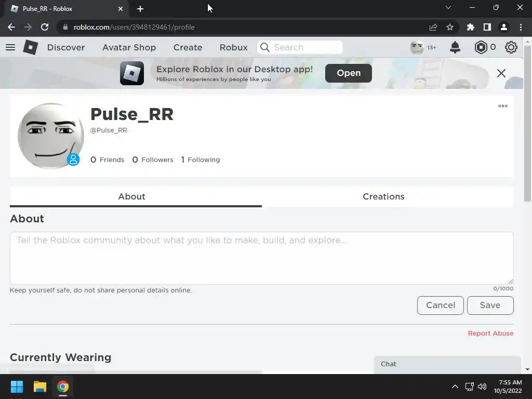Click the Roblox logo home icon
This screenshot has width=532, height=399.
point(31,47)
